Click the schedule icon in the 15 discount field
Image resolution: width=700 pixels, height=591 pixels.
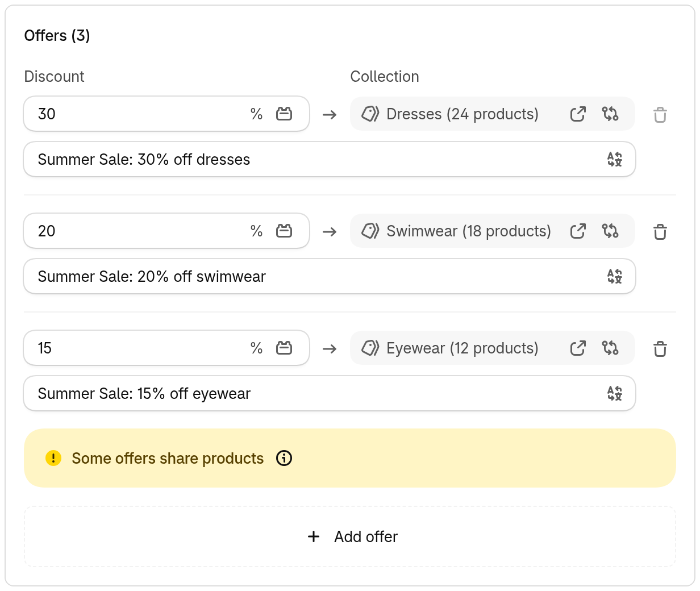pyautogui.click(x=284, y=348)
